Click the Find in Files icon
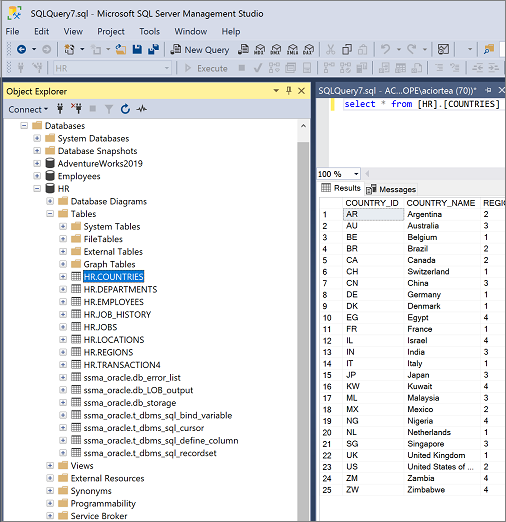 pos(489,50)
